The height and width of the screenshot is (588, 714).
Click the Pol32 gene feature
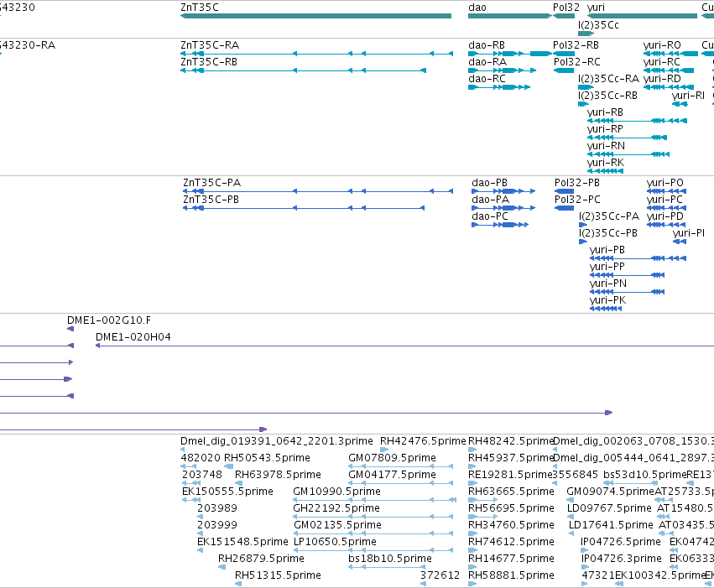point(564,16)
